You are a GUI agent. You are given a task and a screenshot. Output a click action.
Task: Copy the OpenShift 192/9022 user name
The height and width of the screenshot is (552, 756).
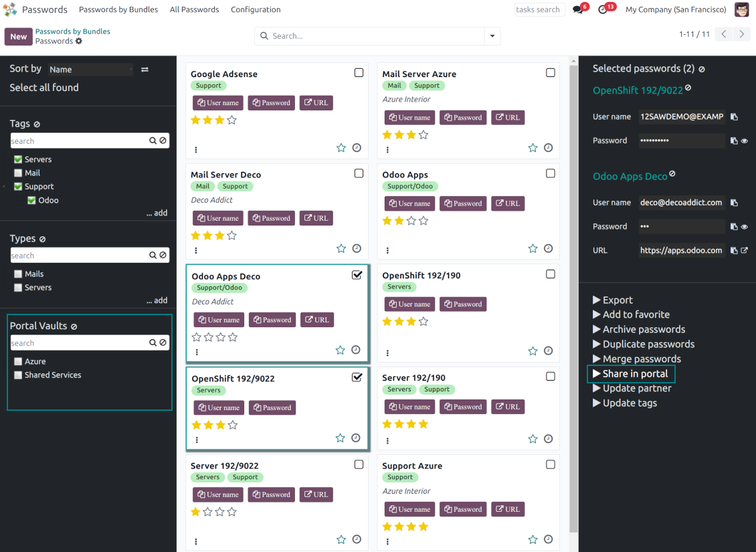click(x=734, y=117)
